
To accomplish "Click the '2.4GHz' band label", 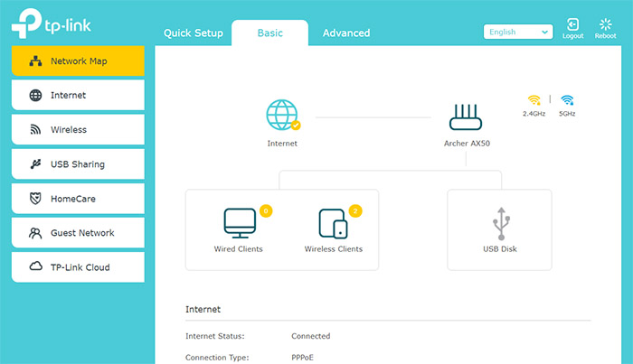I will point(534,114).
